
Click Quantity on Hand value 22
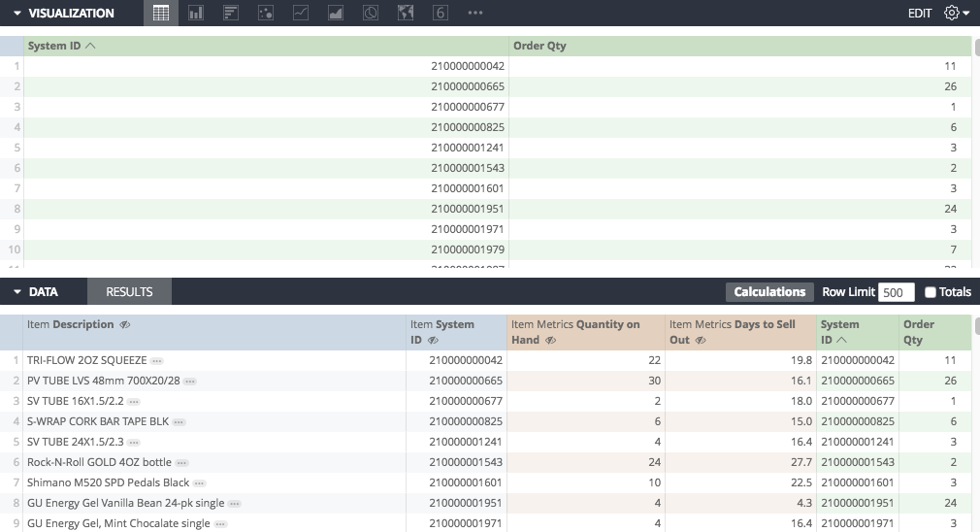coord(654,360)
